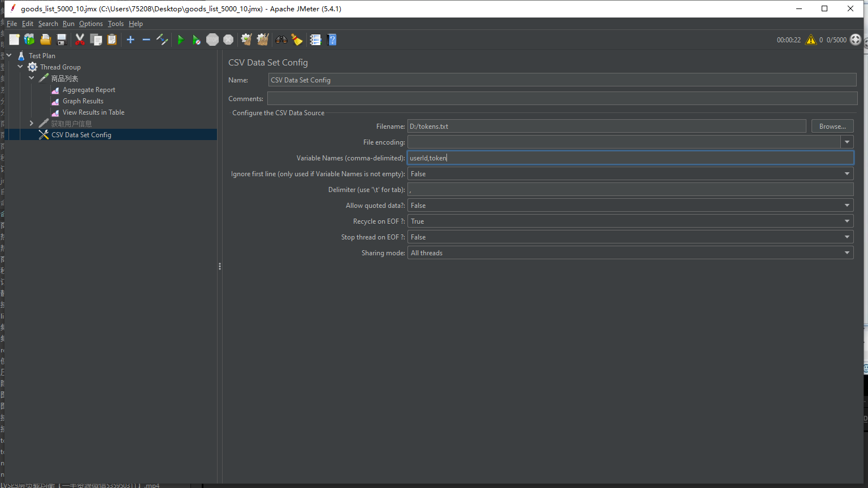Collapse the 商品列表 sampler node
This screenshot has height=488, width=868.
(x=32, y=78)
